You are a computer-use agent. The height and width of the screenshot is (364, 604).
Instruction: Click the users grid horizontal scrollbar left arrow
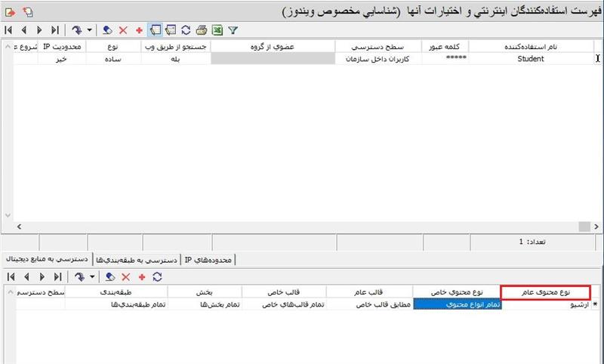pos(8,227)
